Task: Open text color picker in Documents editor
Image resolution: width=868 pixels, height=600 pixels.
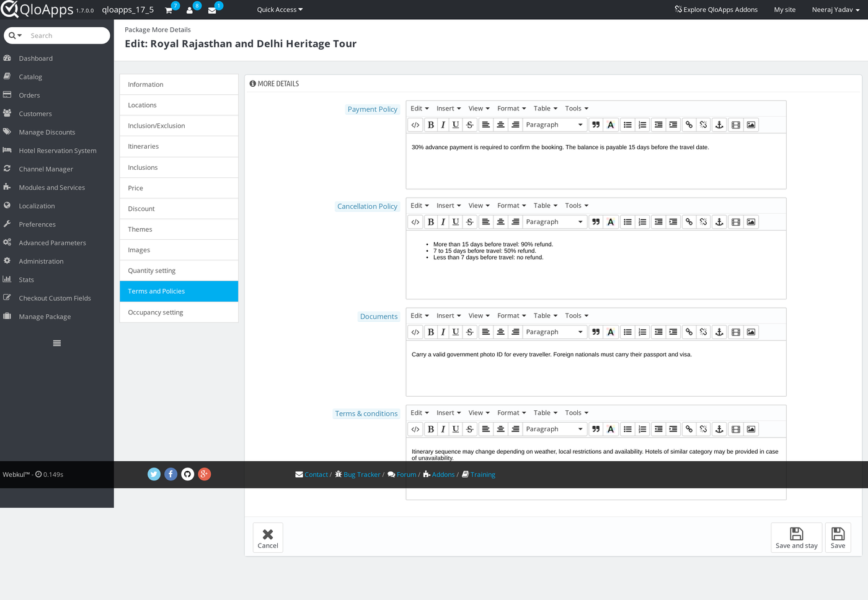Action: click(x=611, y=332)
